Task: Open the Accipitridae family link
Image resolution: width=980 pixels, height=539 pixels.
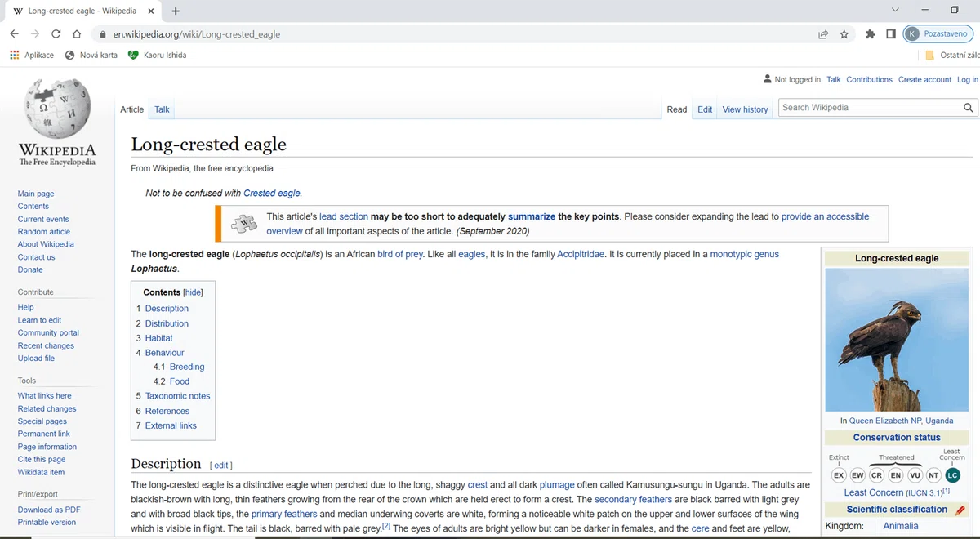Action: pos(581,254)
